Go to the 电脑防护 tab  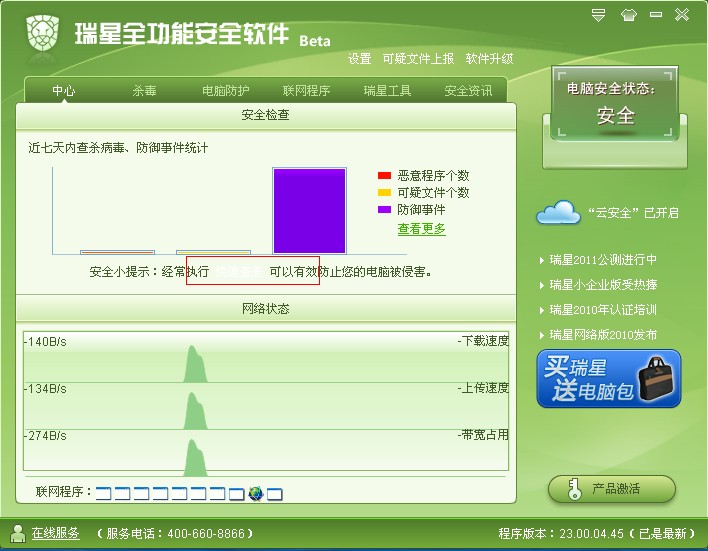(x=225, y=91)
